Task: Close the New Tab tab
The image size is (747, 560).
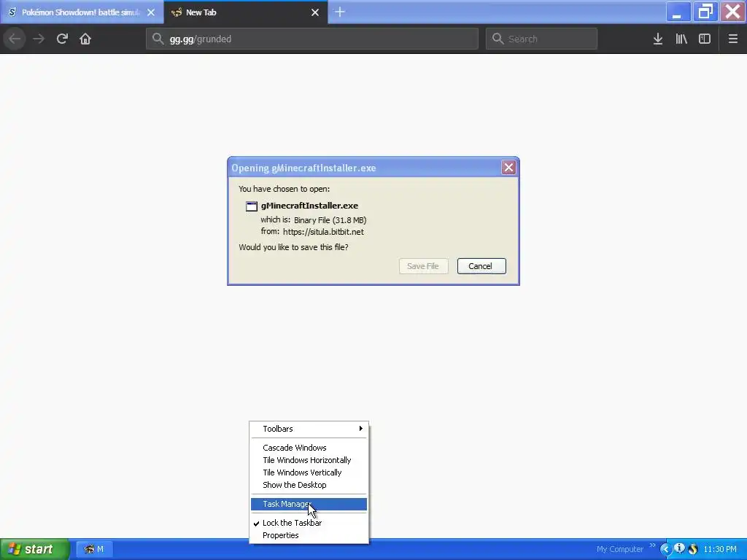Action: coord(315,12)
